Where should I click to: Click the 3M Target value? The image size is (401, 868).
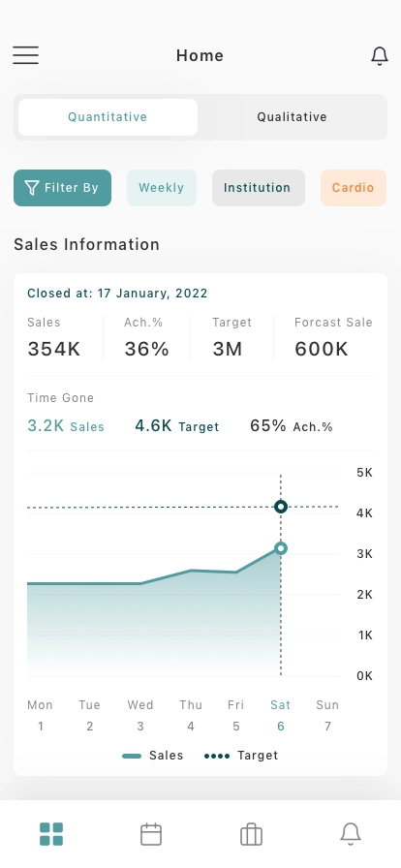pos(228,350)
